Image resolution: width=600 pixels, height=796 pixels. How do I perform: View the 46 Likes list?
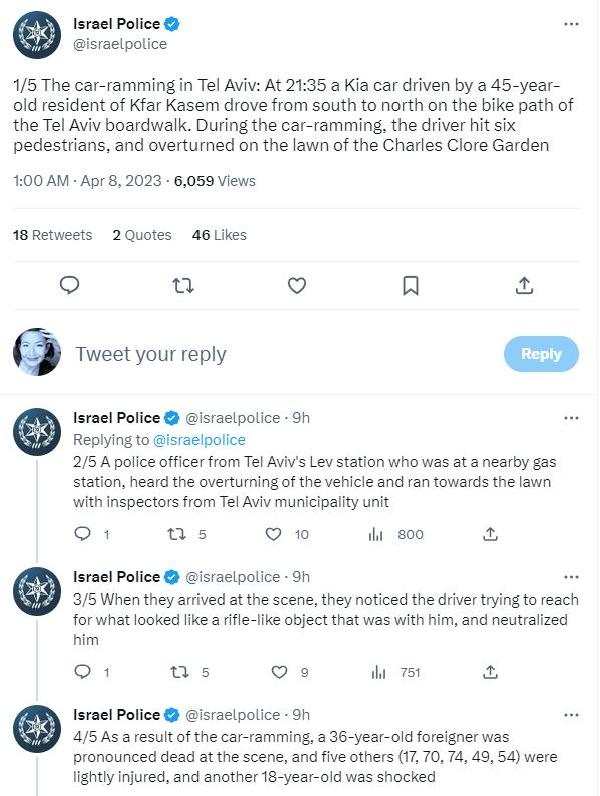(218, 235)
